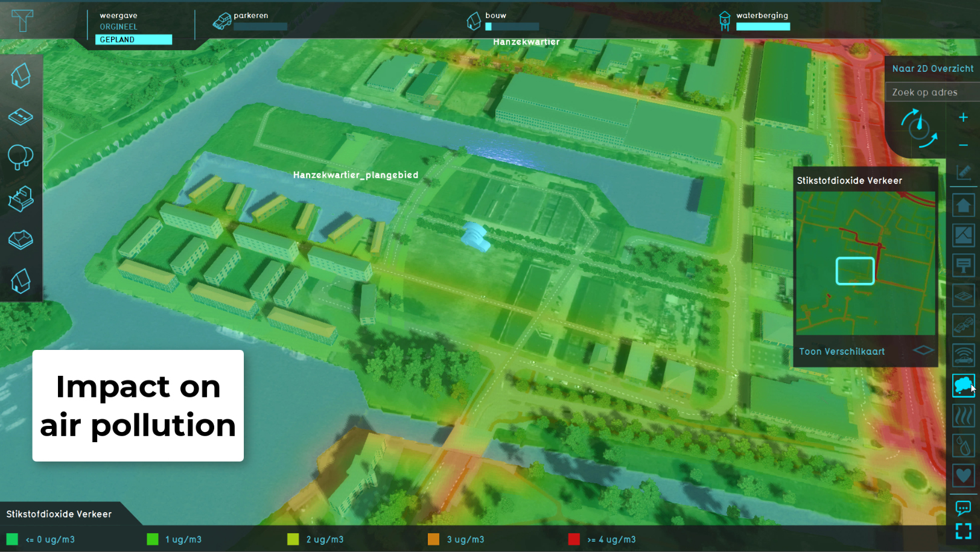Click the minimap viewport rectangle
This screenshot has height=552, width=980.
(x=855, y=271)
